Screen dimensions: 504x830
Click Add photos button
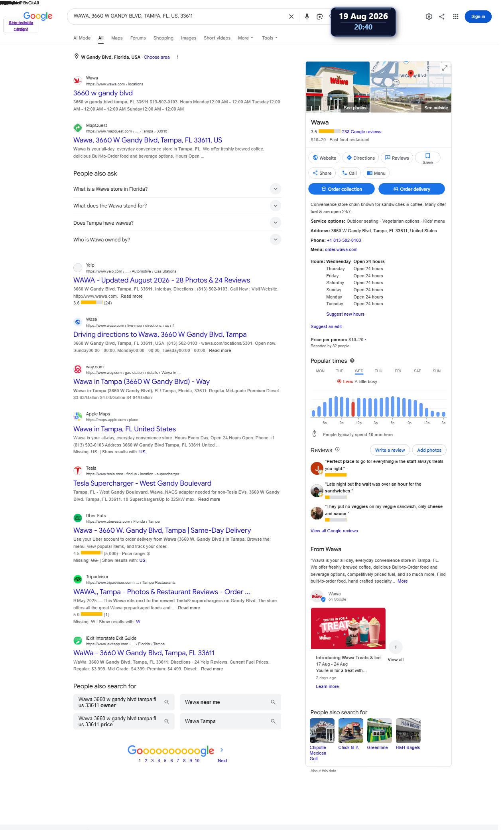click(429, 450)
